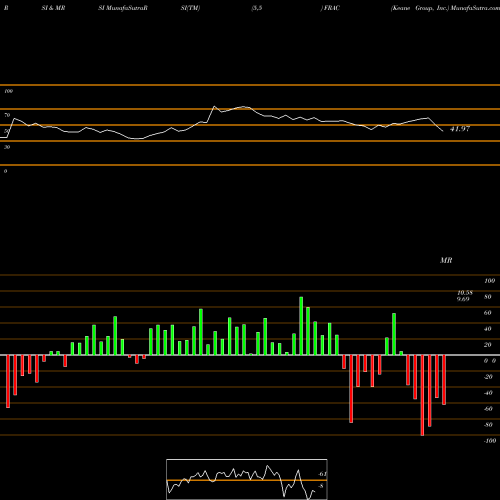
Task: Click the SI & MR header text
Action: (53, 8)
